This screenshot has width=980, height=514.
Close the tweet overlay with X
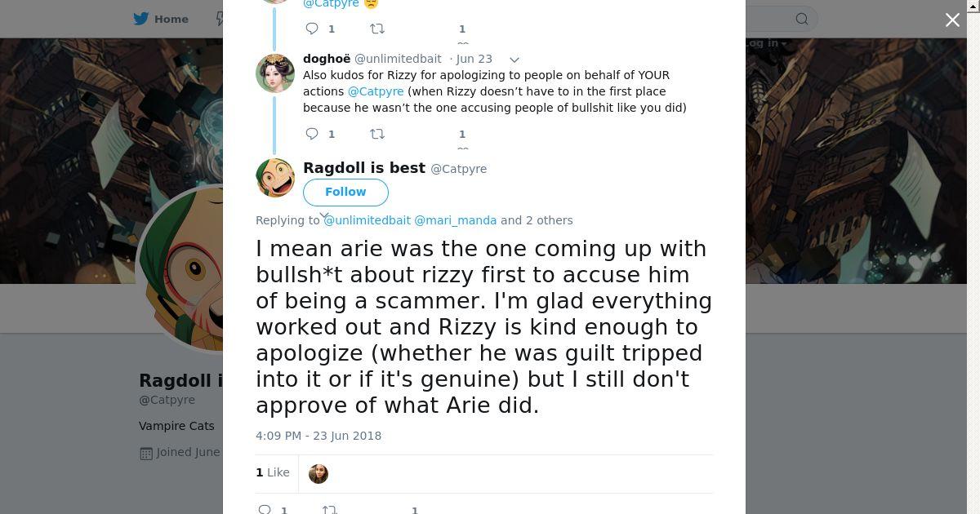[x=952, y=20]
